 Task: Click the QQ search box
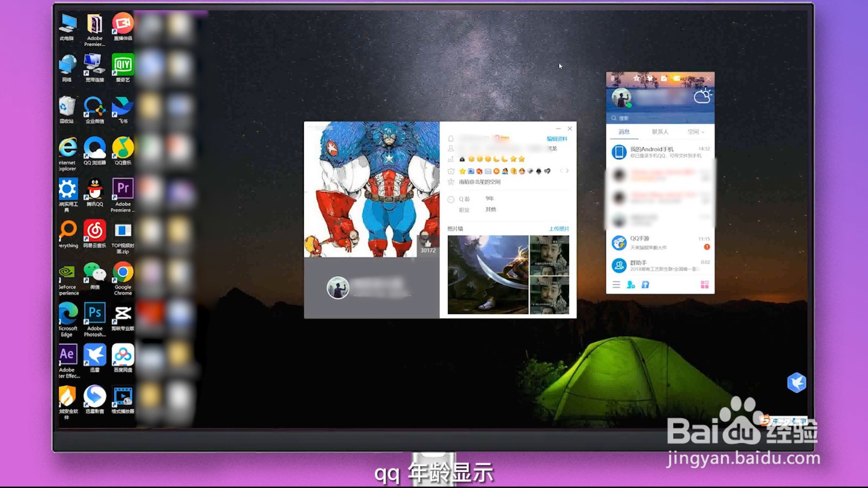click(x=660, y=118)
